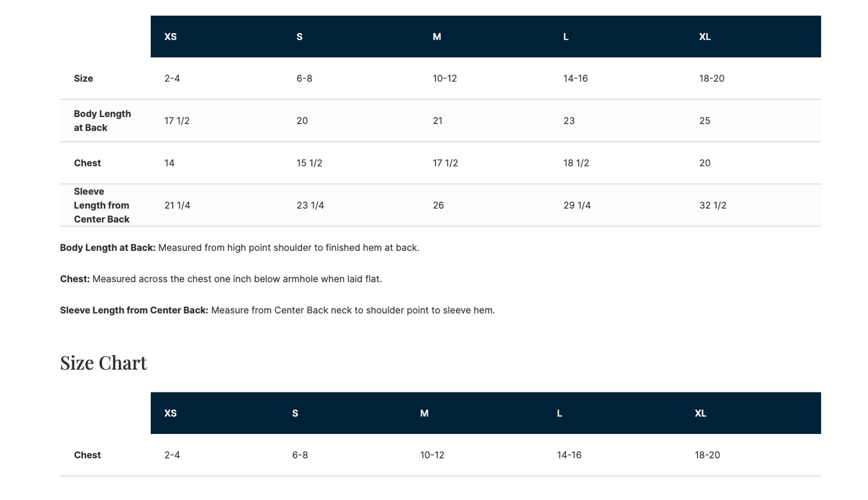The image size is (868, 500).
Task: Click the M header under the Size Chart heading
Action: click(x=424, y=413)
